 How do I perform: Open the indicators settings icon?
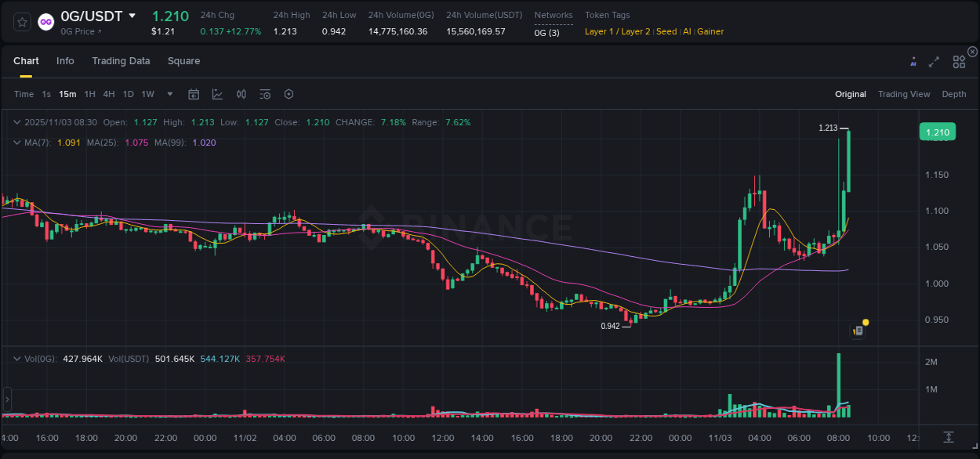[265, 94]
